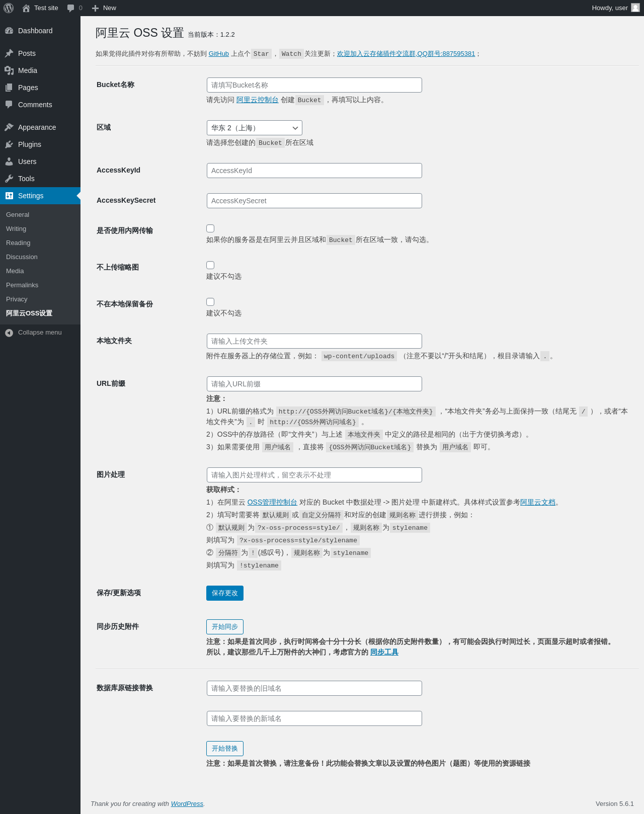Click the Posts pushpin icon
The image size is (644, 814).
9,53
